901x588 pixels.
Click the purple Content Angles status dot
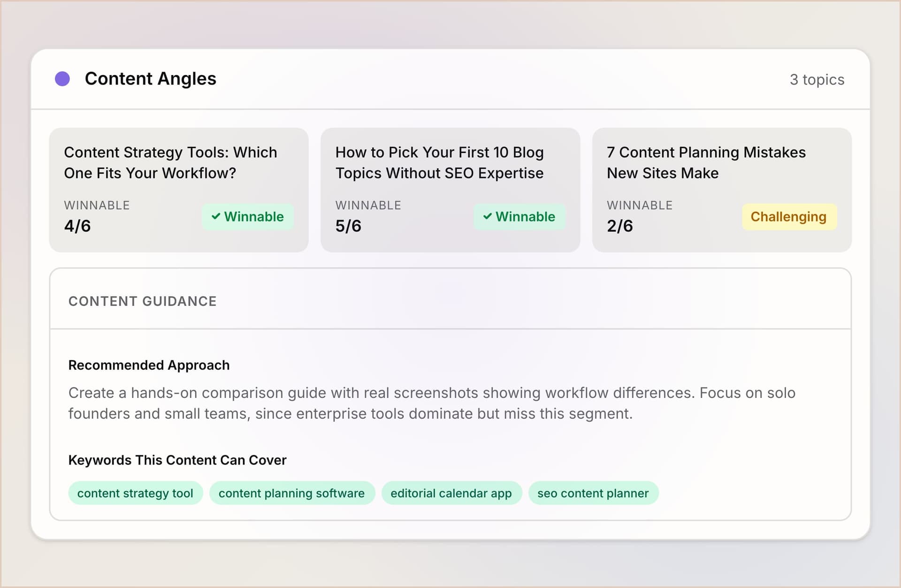click(62, 79)
